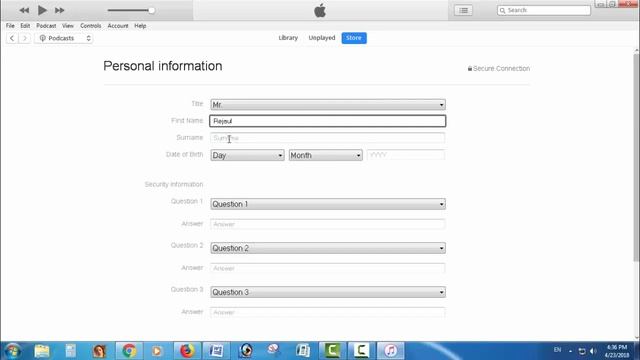Click the network tray icon
640x360 pixels.
[582, 351]
